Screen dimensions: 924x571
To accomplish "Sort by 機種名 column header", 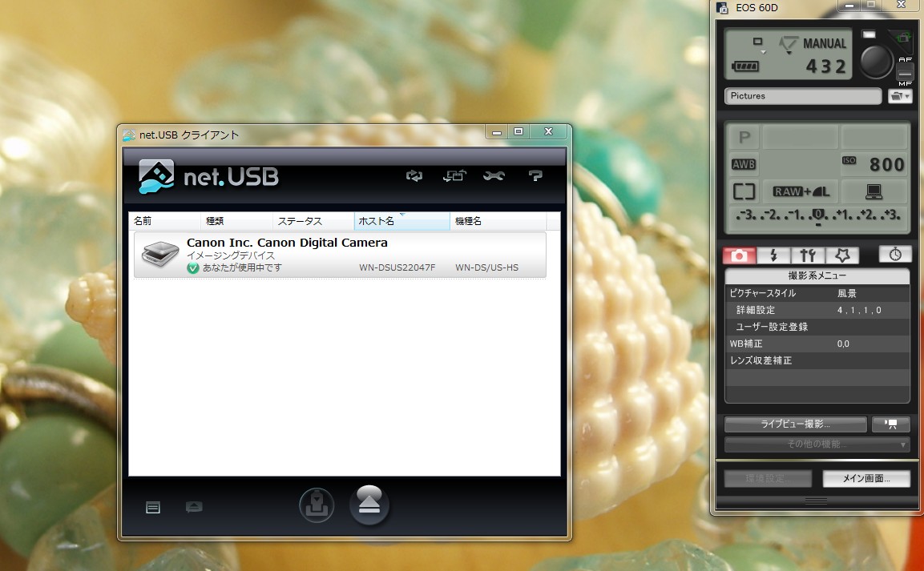I will (x=498, y=221).
